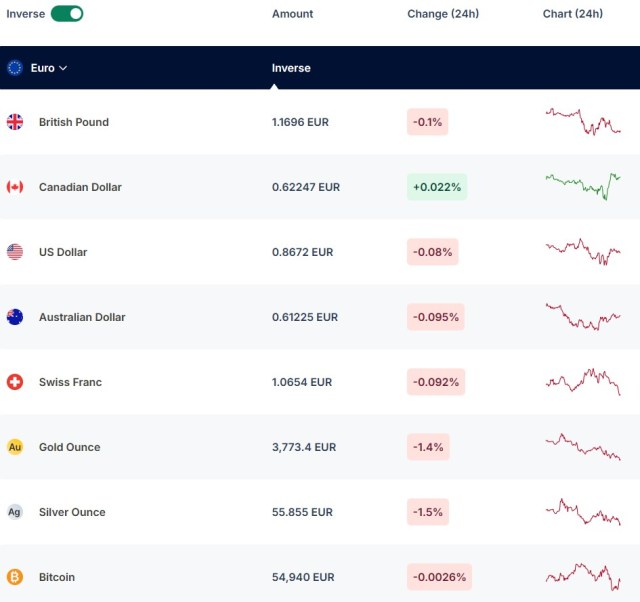This screenshot has width=640, height=602.
Task: Select the Amount column header
Action: (292, 14)
